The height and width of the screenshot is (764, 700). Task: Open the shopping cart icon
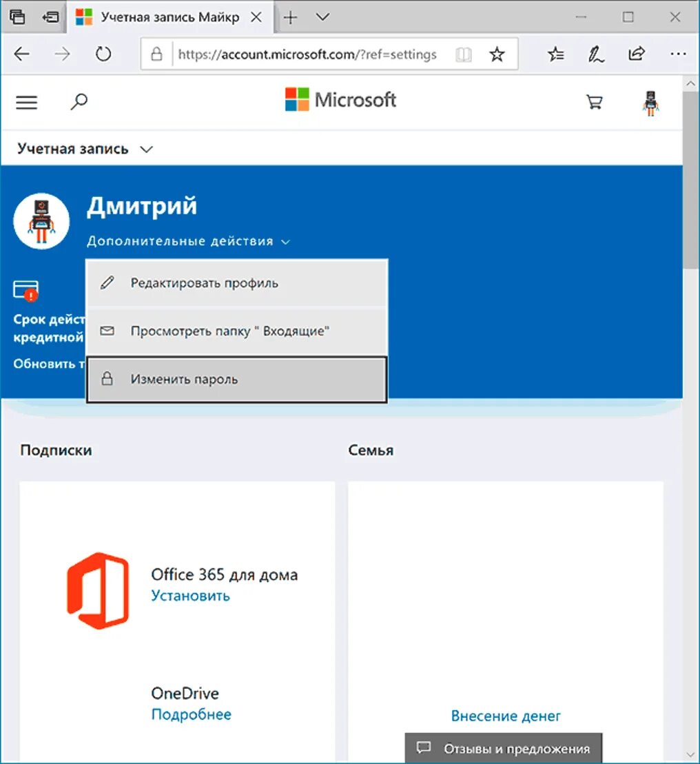595,101
